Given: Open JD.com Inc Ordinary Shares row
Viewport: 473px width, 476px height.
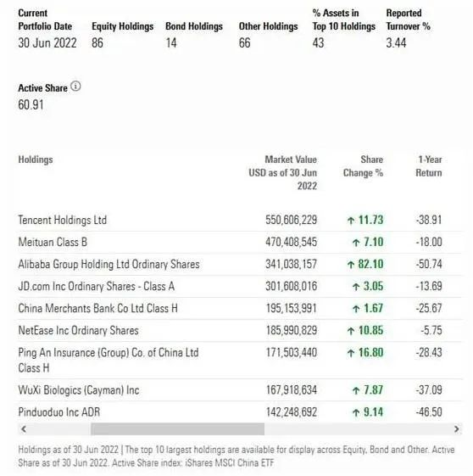Looking at the screenshot, I should click(x=97, y=286).
